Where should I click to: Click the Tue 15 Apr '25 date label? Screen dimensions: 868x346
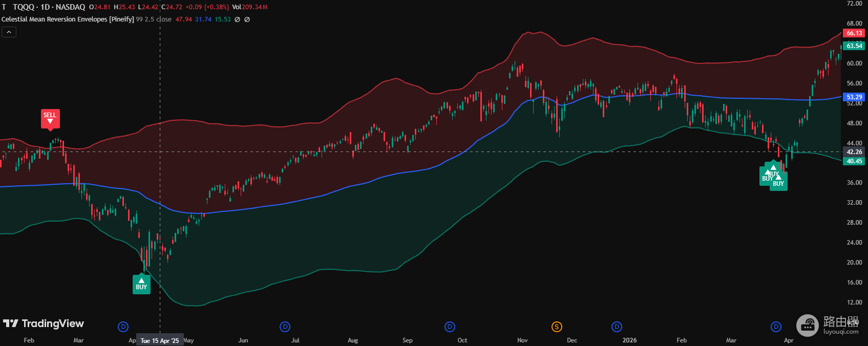(160, 340)
